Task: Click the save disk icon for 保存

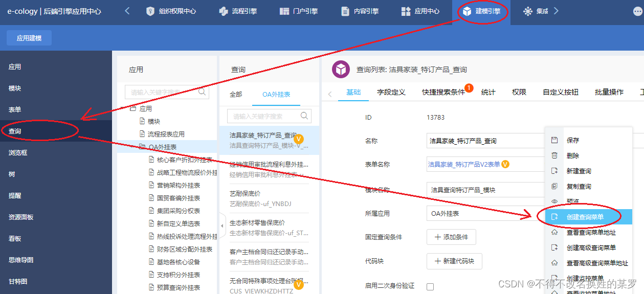Action: coord(554,140)
